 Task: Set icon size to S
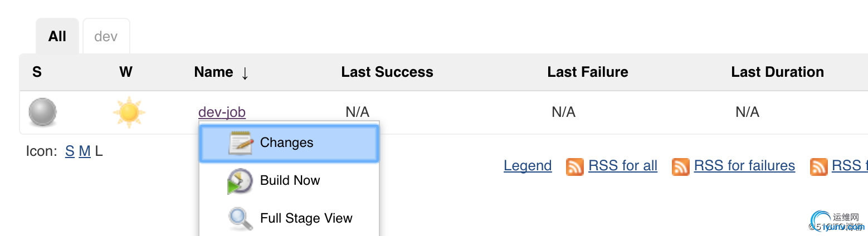[70, 151]
